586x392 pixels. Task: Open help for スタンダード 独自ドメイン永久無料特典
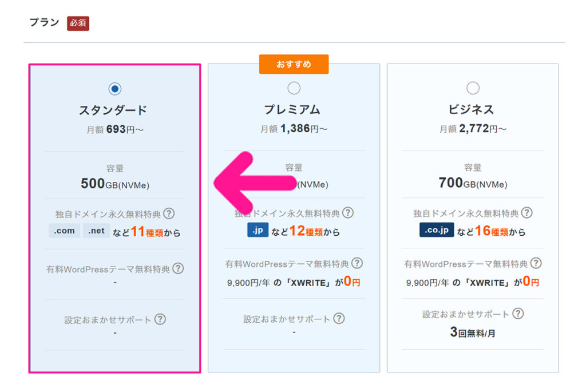coord(169,213)
